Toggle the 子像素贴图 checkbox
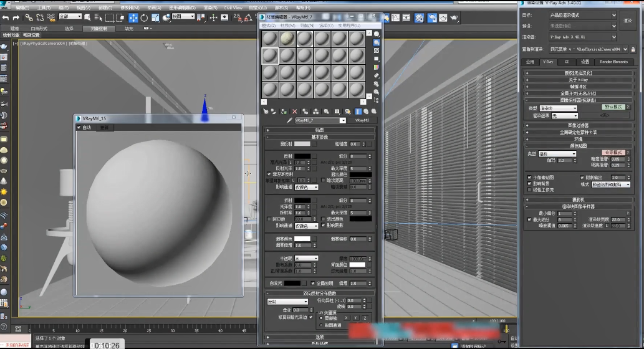The width and height of the screenshot is (644, 349). coord(529,178)
